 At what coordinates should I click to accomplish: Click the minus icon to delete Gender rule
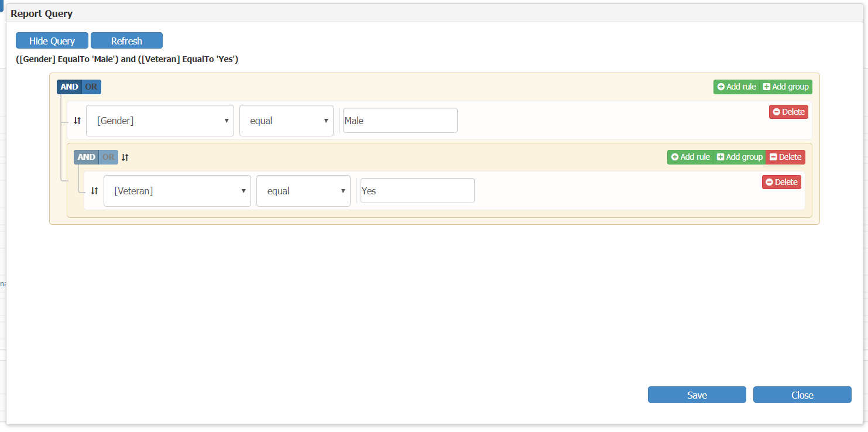click(x=777, y=112)
